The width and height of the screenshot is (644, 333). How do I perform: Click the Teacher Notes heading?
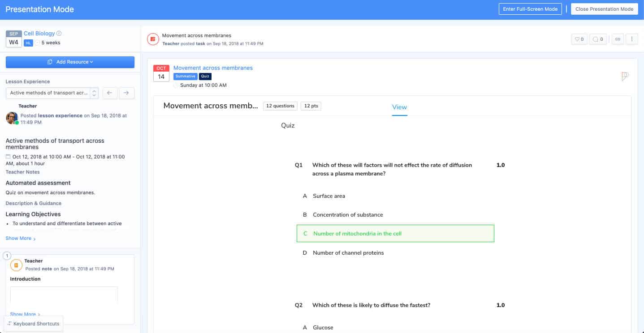(22, 172)
